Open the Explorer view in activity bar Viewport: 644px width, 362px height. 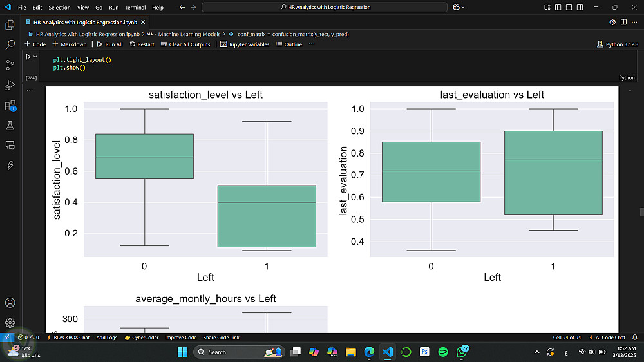[x=10, y=24]
